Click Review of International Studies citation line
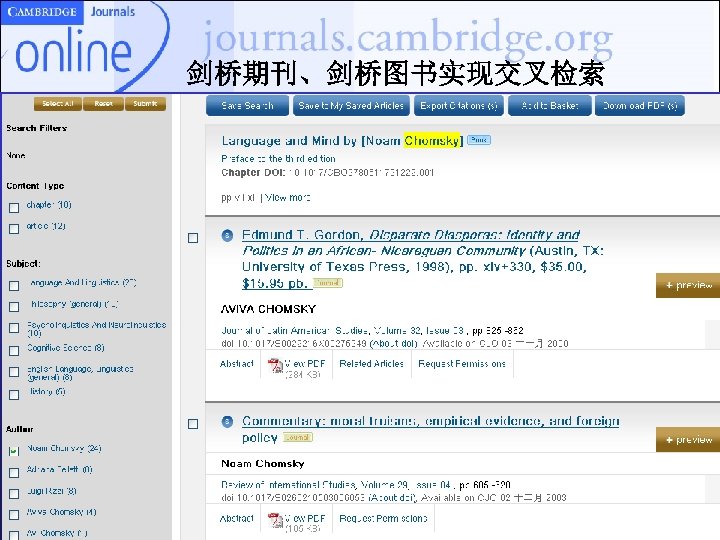This screenshot has width=720, height=540. pyautogui.click(x=366, y=485)
